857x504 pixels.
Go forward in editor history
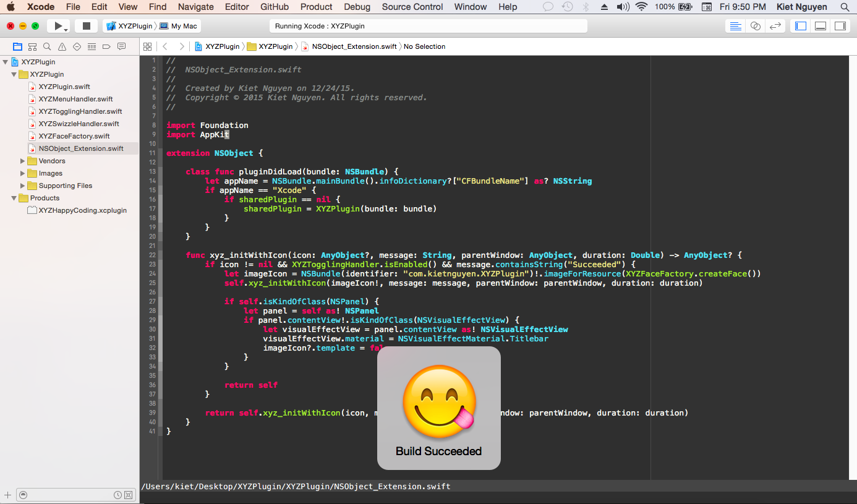pos(181,46)
